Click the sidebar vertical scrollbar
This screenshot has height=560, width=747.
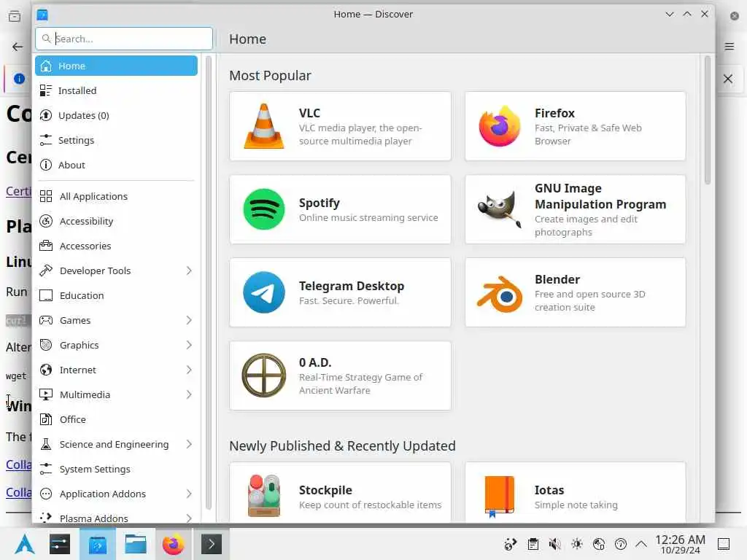208,283
